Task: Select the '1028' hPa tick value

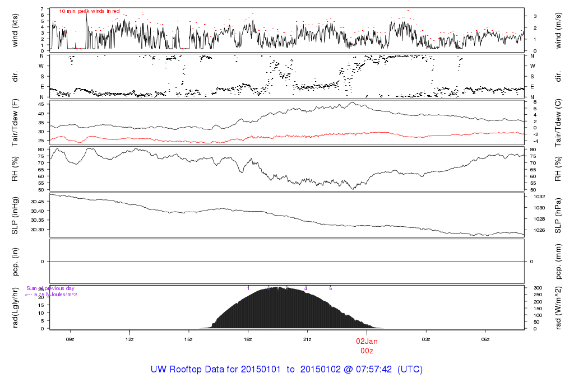Action: tap(539, 219)
